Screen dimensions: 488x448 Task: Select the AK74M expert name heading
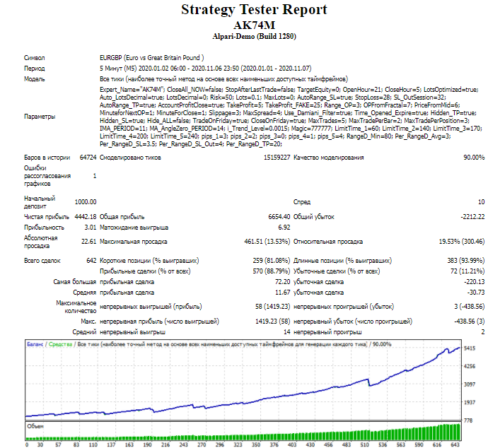pos(255,25)
